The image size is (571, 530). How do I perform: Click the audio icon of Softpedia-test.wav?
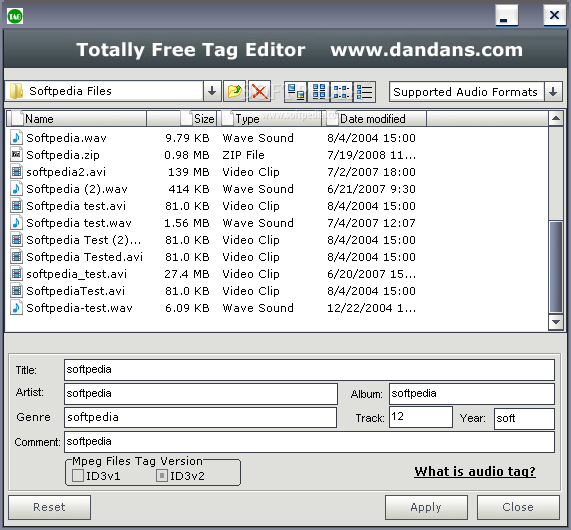click(16, 308)
